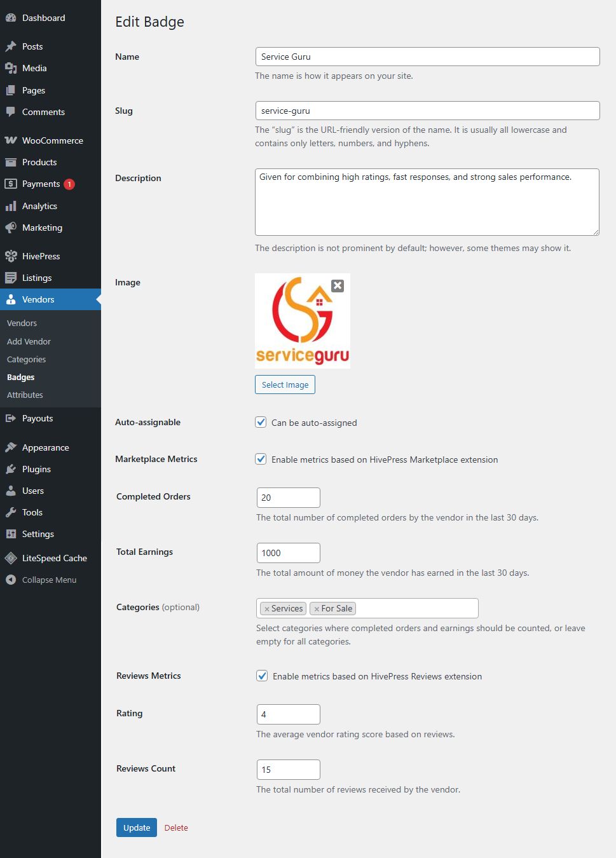
Task: Open the HivePress menu label
Action: point(41,256)
